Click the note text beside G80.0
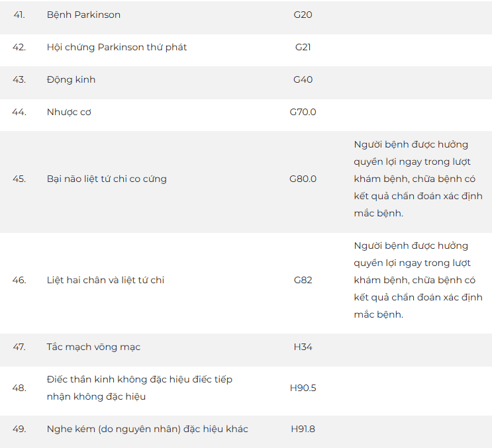The width and height of the screenshot is (492, 448). (418, 179)
